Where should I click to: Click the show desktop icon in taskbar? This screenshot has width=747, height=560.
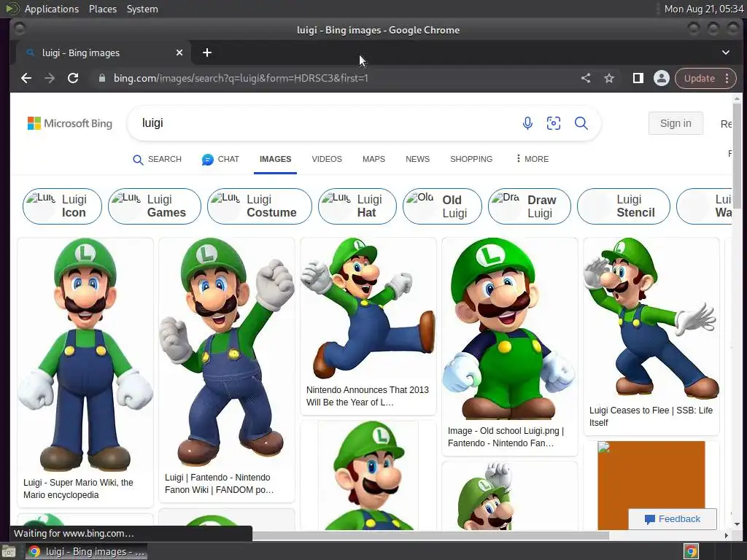tap(8, 552)
